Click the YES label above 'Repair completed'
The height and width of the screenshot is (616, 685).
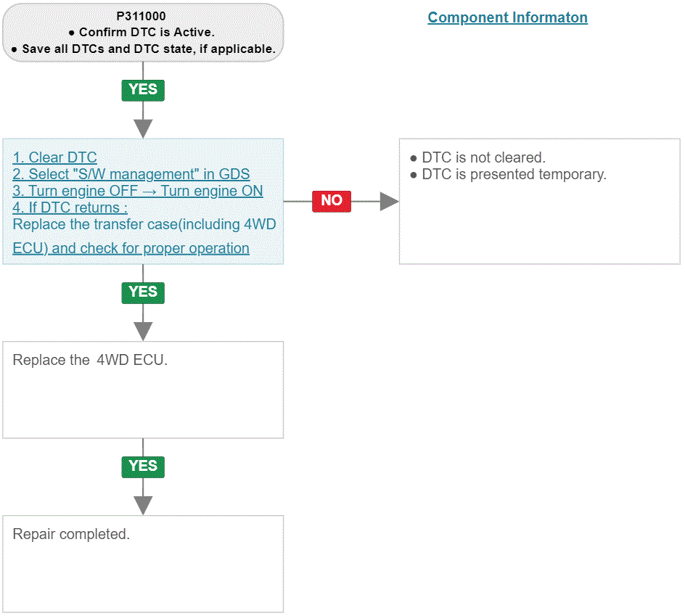[x=143, y=467]
